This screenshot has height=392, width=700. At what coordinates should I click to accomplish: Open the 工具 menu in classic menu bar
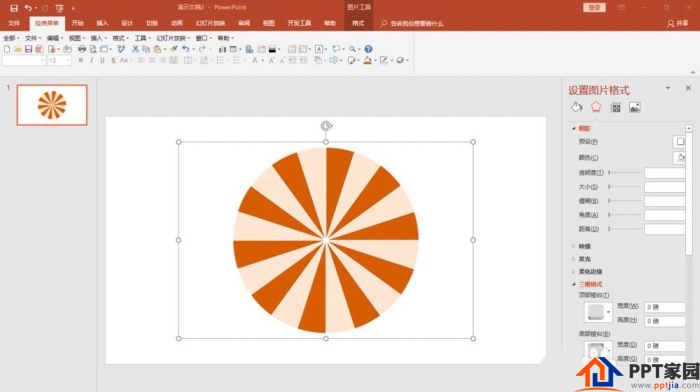tap(142, 38)
